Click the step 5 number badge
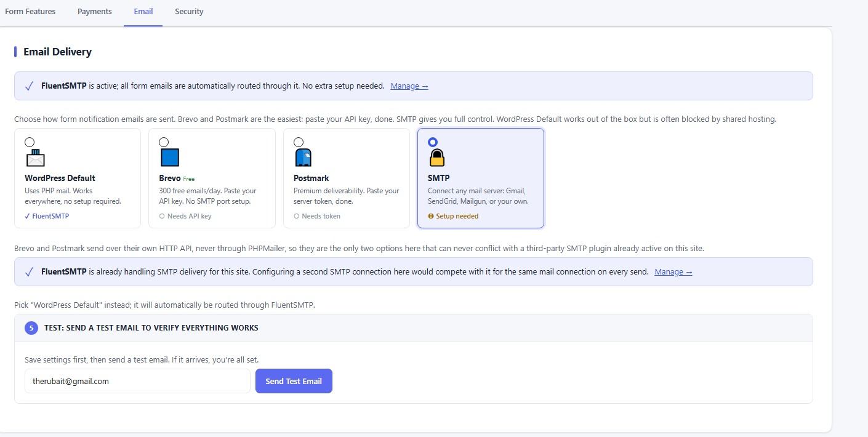Image resolution: width=868 pixels, height=437 pixels. coord(31,328)
